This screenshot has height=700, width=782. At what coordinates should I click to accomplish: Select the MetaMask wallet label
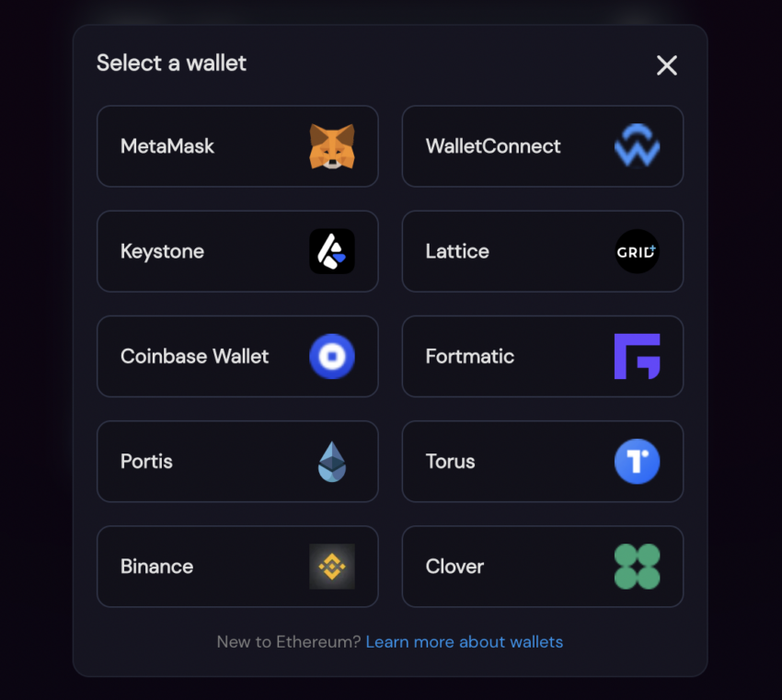[167, 146]
